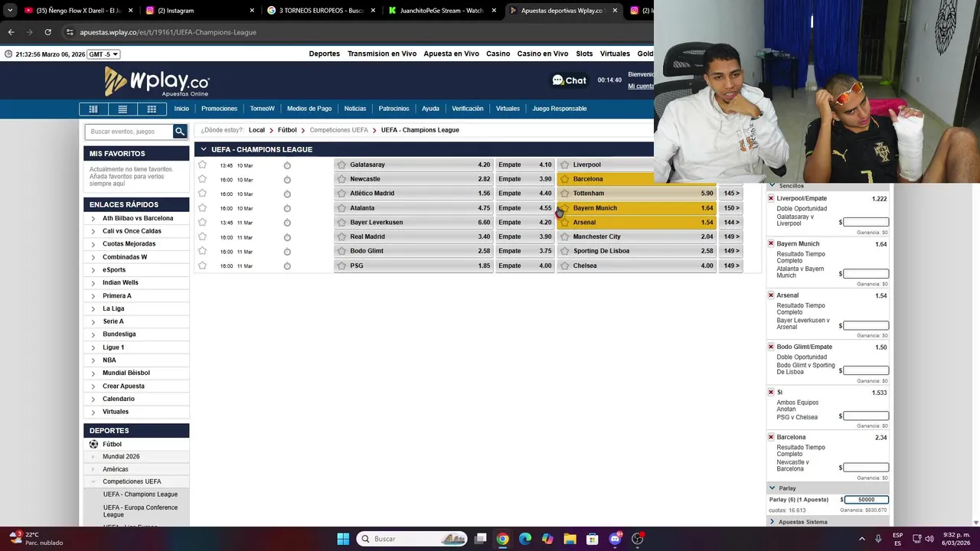The height and width of the screenshot is (551, 980).
Task: Open the Ath Bilbao vs Barcelona quick link
Action: click(138, 218)
